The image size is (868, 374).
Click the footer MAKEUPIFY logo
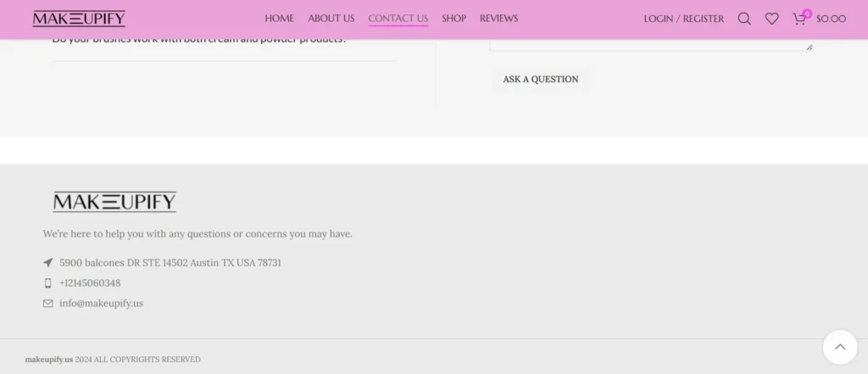pyautogui.click(x=114, y=202)
